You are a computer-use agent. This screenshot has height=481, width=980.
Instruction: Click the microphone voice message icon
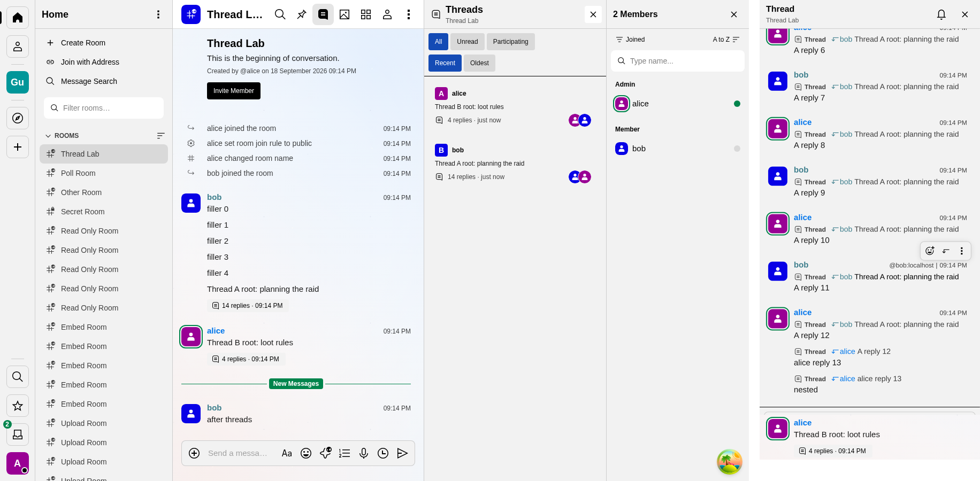click(x=364, y=453)
